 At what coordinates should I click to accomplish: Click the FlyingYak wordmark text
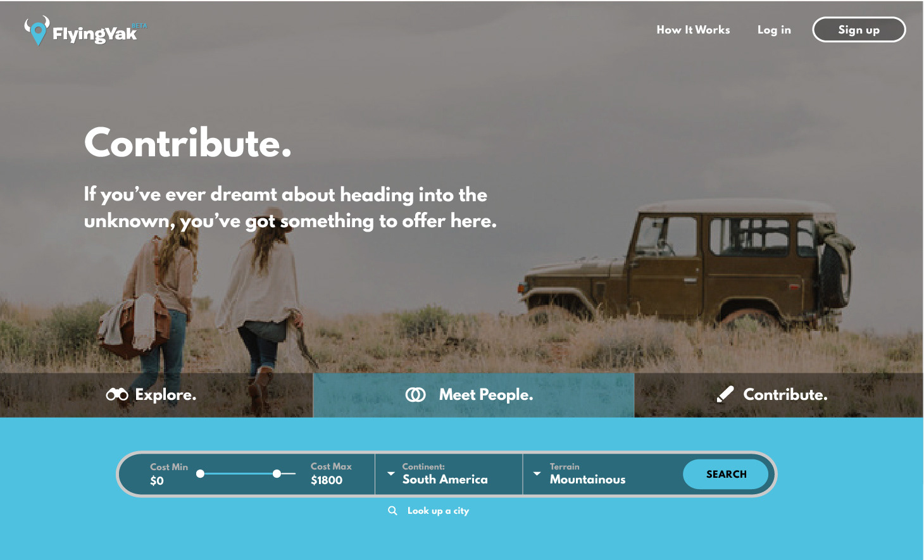[x=94, y=34]
